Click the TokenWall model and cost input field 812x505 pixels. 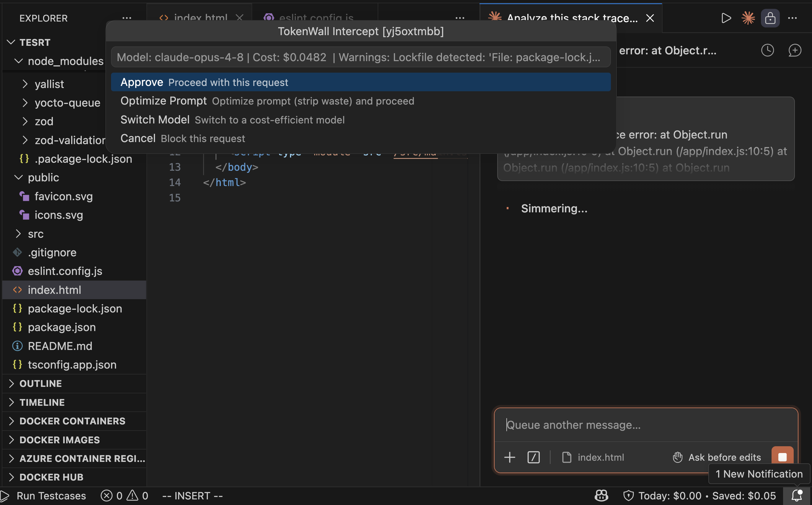pos(361,57)
